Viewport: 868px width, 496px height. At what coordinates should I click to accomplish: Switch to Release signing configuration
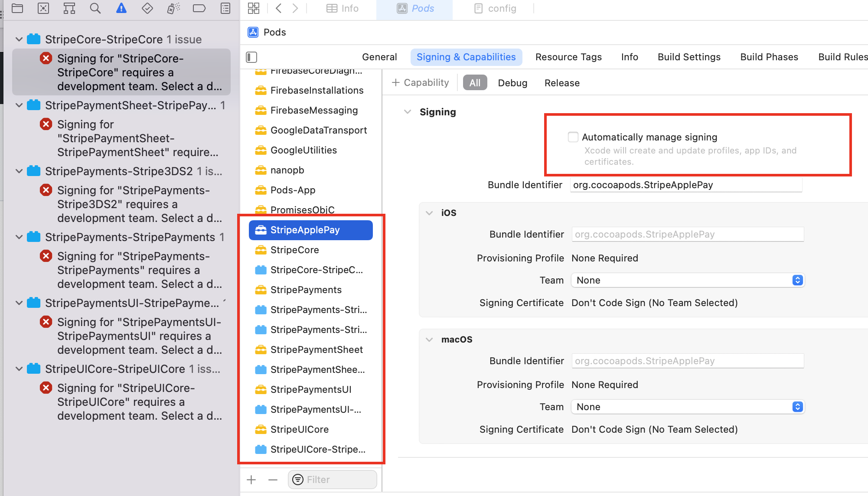click(561, 83)
